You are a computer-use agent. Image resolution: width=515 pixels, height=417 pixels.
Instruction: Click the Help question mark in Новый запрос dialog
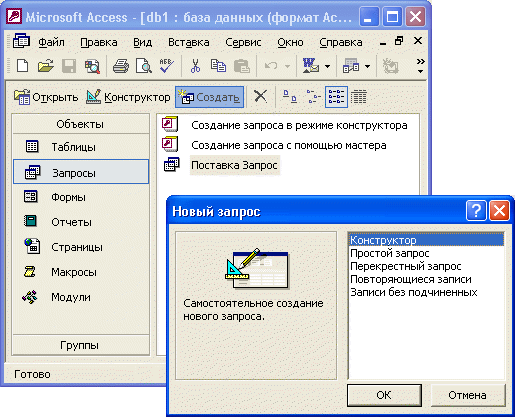[476, 211]
